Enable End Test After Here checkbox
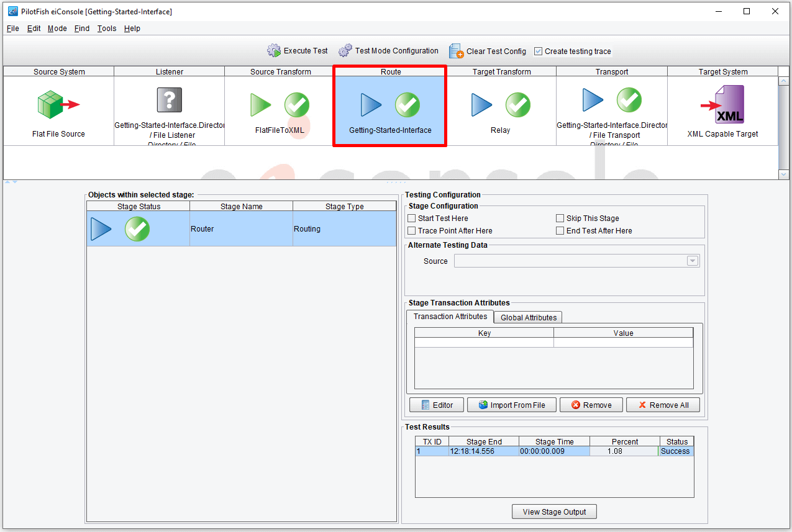Screen dimensions: 792x532 click(560, 231)
